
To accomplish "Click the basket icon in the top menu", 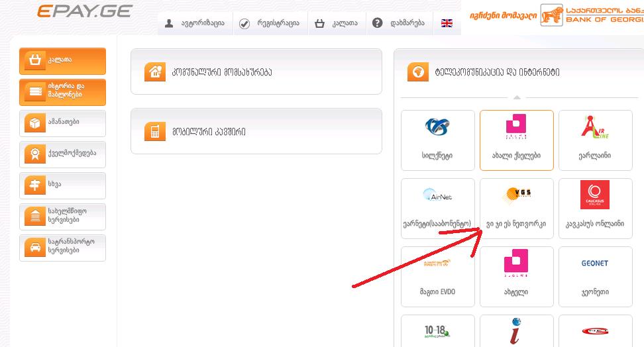I will tap(319, 23).
